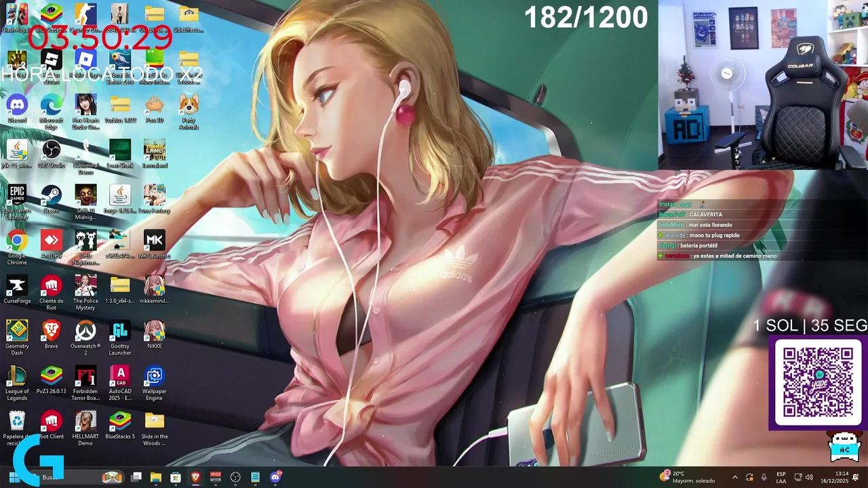This screenshot has width=868, height=488.
Task: Open the weather widget showing 20°C
Action: click(688, 477)
